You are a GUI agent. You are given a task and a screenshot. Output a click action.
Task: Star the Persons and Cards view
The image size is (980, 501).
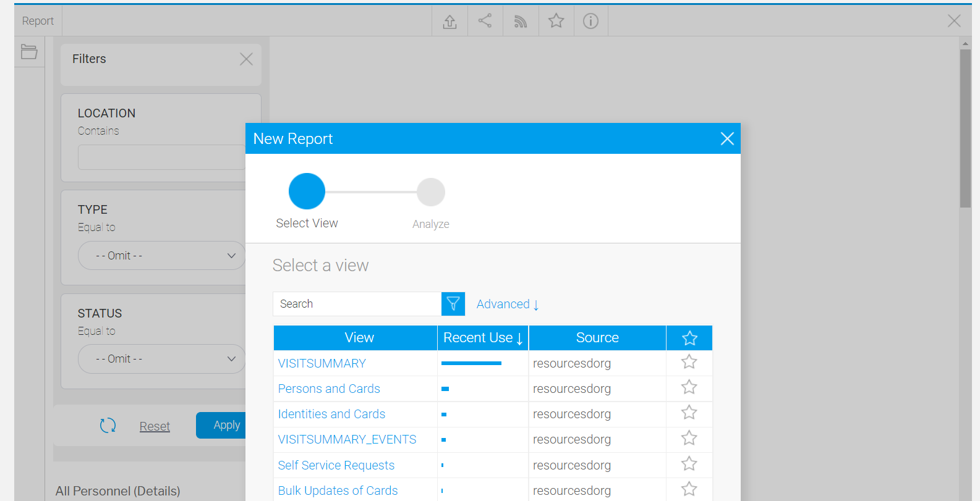[689, 387]
